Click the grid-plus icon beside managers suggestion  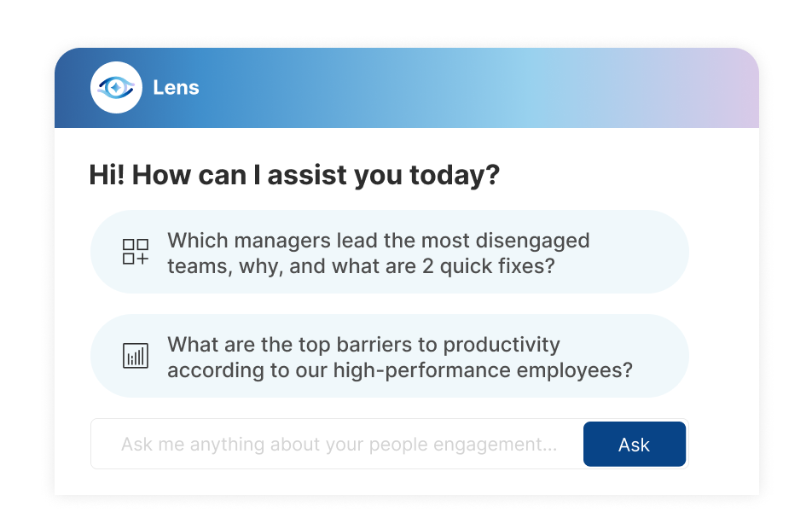tap(135, 252)
